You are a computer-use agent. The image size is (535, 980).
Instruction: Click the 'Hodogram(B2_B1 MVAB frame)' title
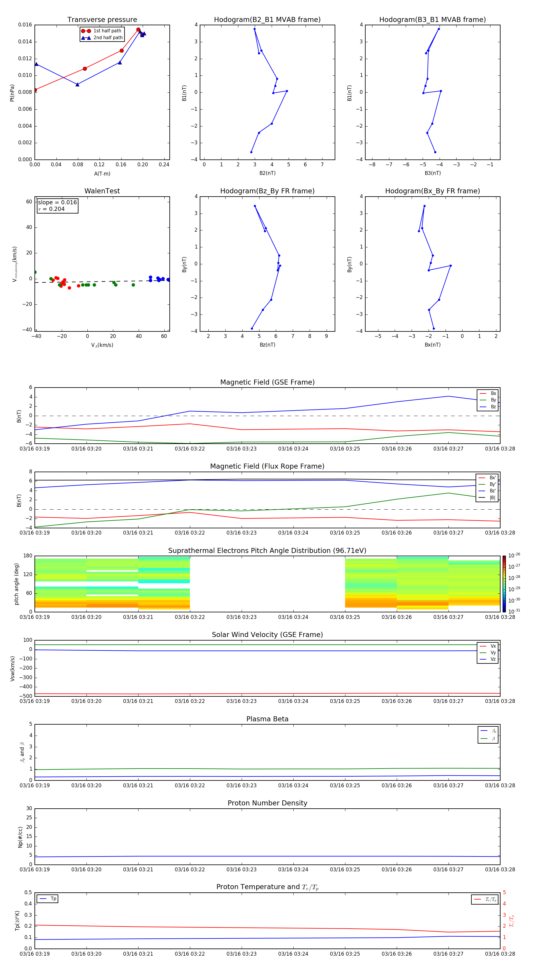tap(267, 20)
